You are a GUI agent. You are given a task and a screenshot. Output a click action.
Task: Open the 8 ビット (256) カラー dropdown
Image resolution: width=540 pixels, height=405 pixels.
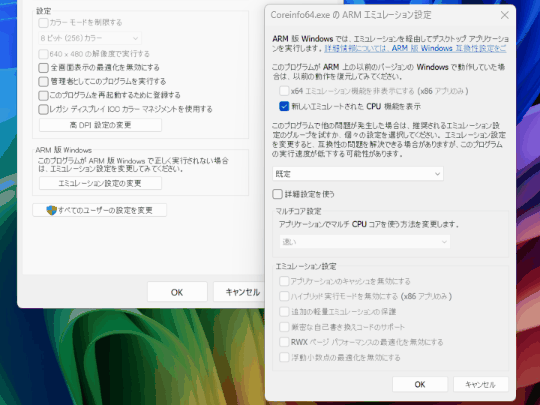click(90, 38)
